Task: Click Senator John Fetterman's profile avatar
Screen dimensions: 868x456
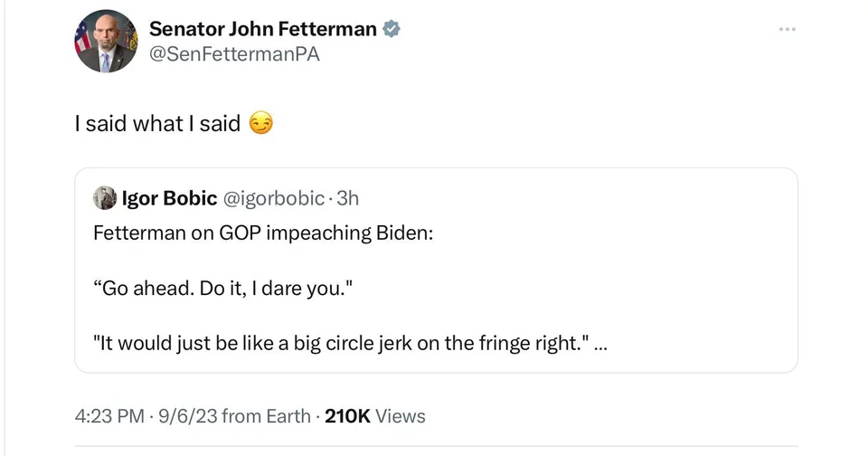Action: (106, 42)
